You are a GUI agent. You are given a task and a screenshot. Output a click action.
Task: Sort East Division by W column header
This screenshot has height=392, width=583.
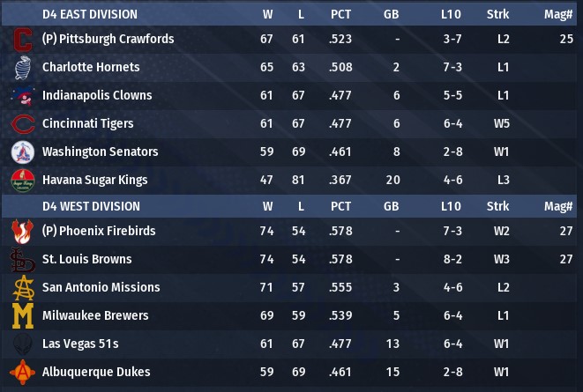coord(267,14)
